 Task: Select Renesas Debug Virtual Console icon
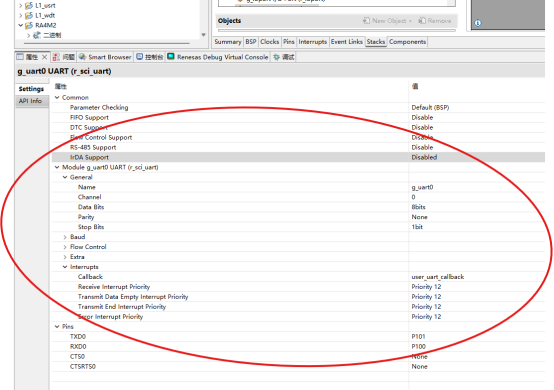tap(171, 57)
